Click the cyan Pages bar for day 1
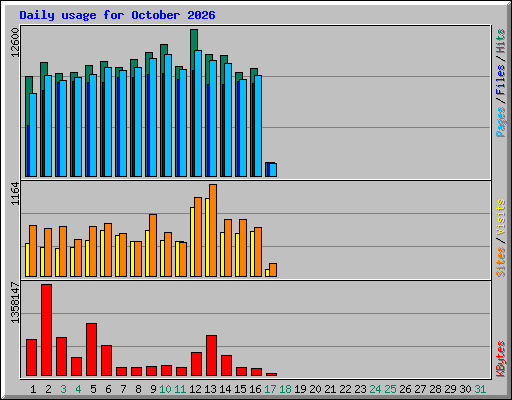This screenshot has height=400, width=512. point(33,135)
